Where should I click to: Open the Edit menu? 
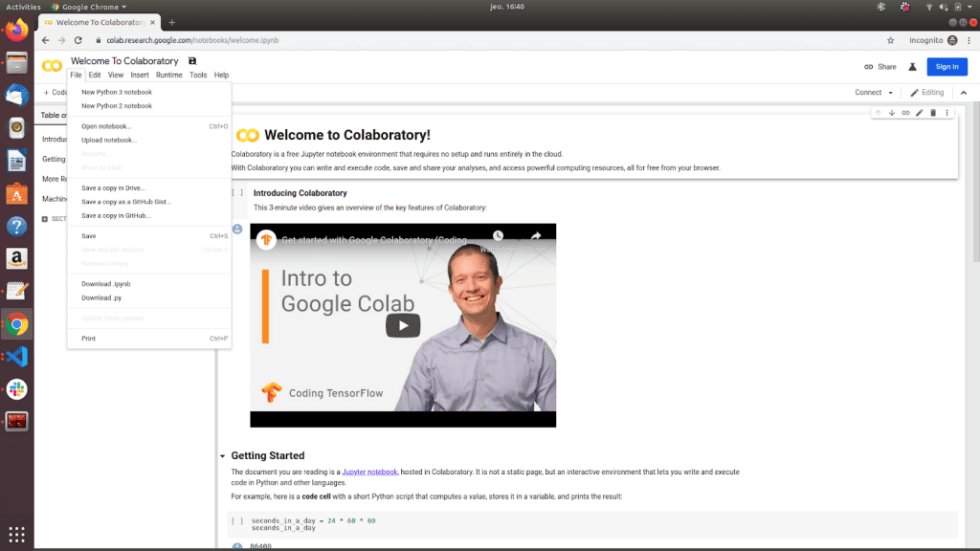95,75
